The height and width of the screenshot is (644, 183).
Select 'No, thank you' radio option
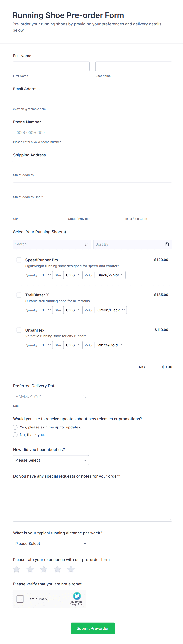15,435
